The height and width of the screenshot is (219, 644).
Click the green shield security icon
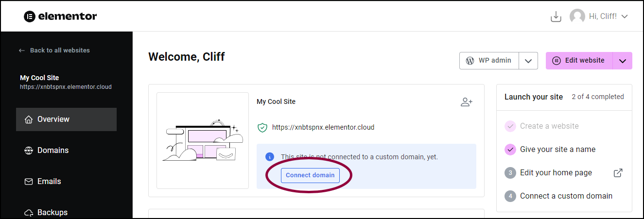pos(262,128)
